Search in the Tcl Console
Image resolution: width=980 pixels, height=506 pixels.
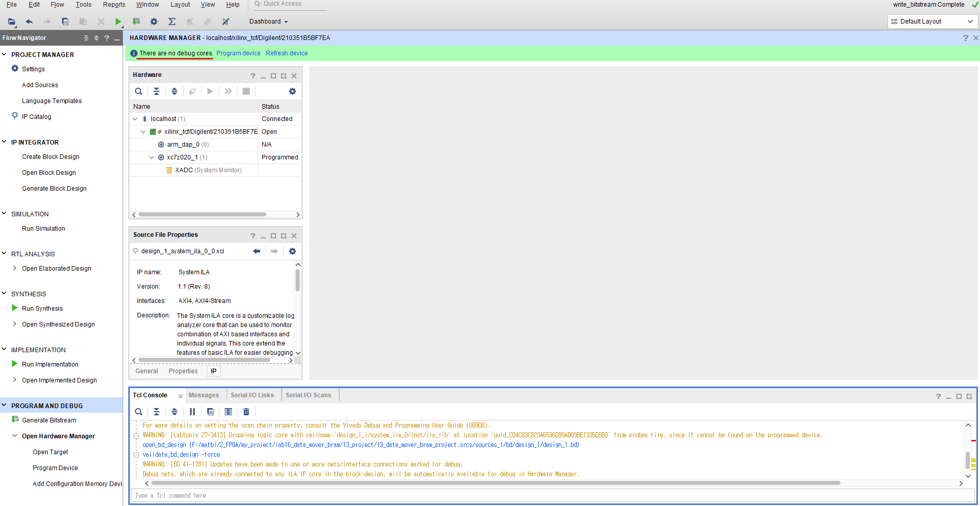click(139, 412)
